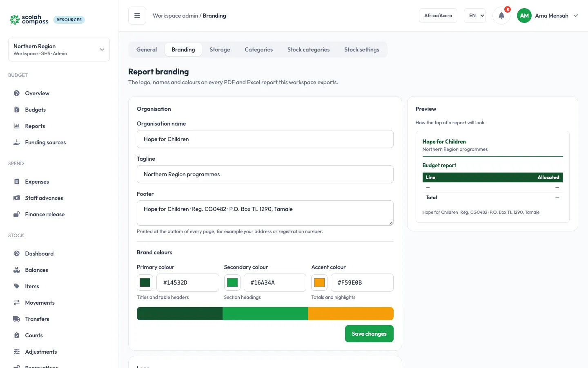Switch to the Storage tab
This screenshot has height=368, width=588.
220,49
